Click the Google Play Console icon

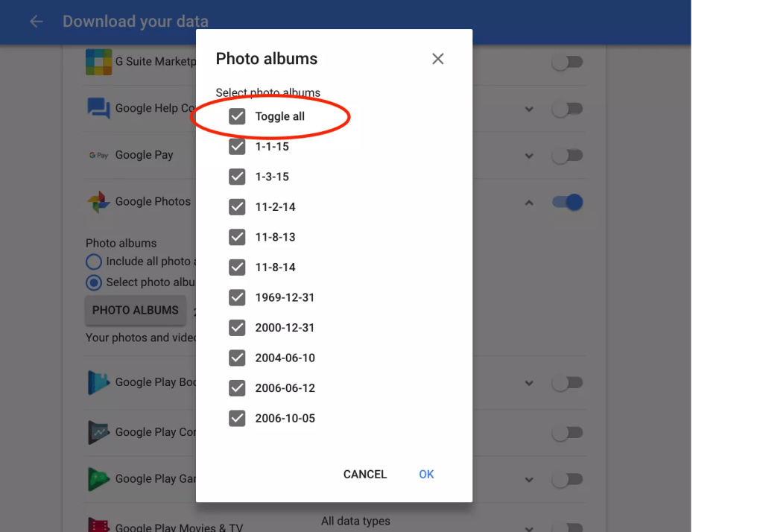pos(98,432)
